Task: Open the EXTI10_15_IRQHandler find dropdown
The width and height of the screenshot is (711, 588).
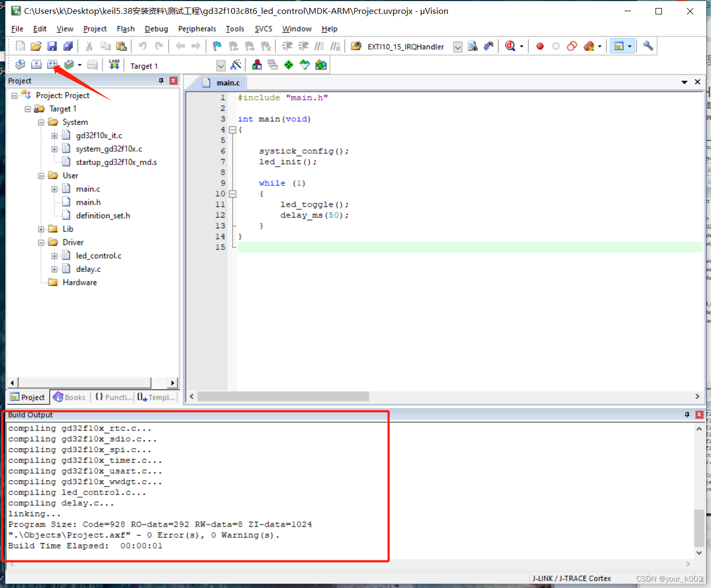Action: (x=457, y=47)
